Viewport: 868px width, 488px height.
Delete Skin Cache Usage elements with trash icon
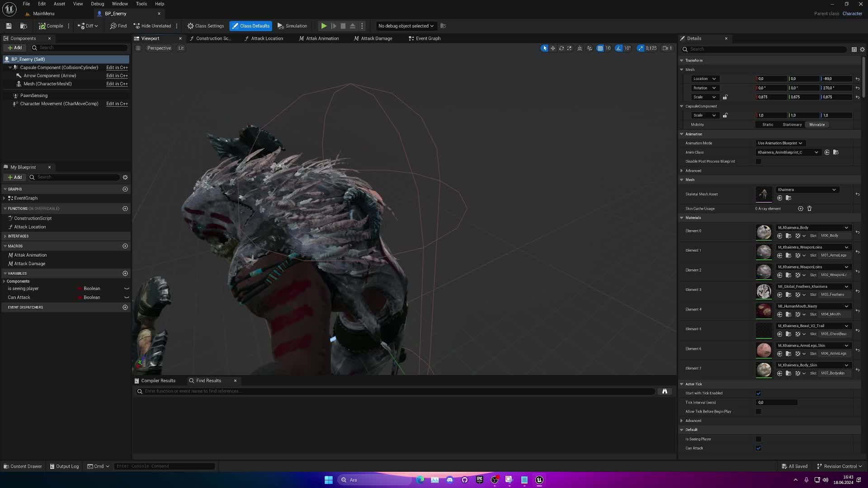coord(809,209)
